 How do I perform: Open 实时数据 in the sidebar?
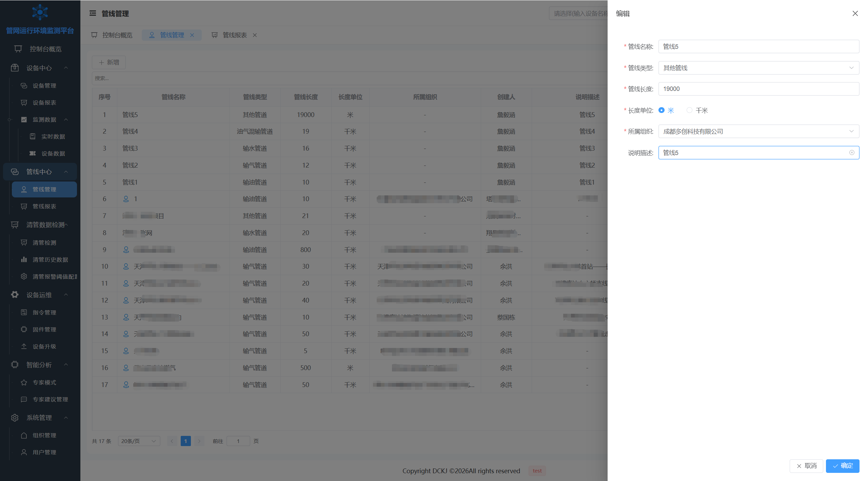point(53,136)
